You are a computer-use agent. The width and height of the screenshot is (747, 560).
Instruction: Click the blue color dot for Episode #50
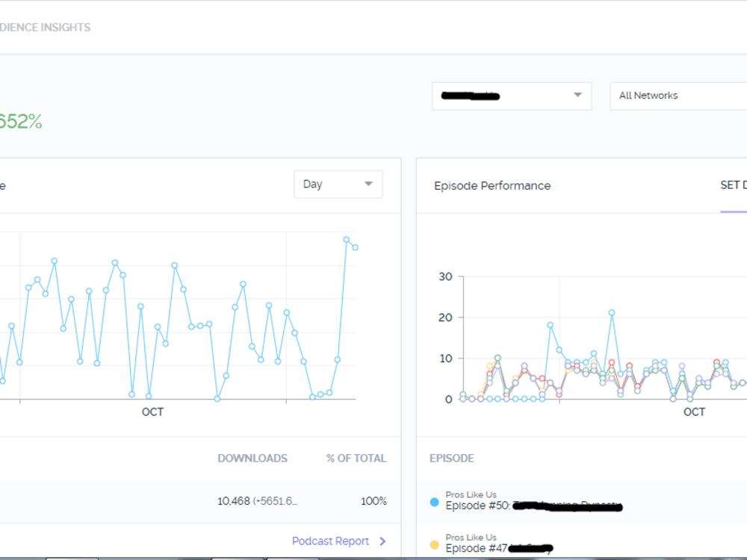point(434,502)
